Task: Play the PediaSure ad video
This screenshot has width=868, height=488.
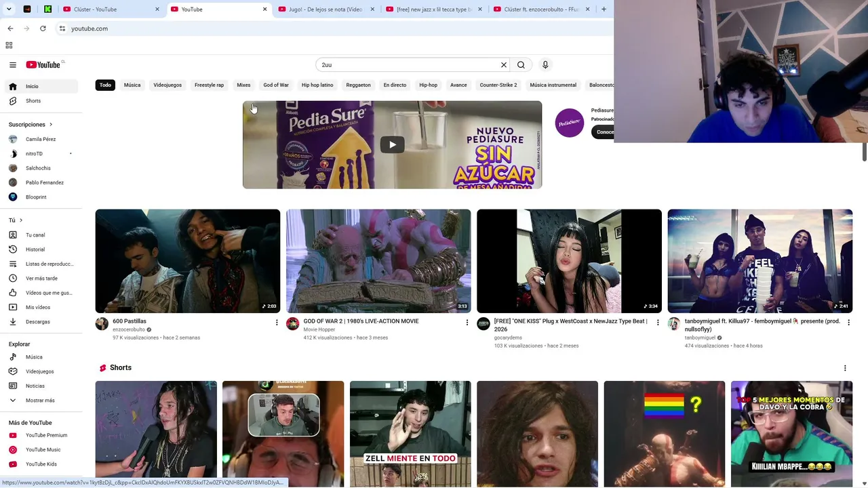Action: [392, 144]
